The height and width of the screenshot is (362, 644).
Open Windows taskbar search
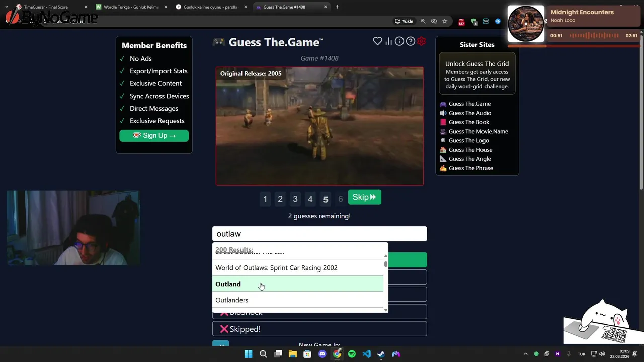263,354
